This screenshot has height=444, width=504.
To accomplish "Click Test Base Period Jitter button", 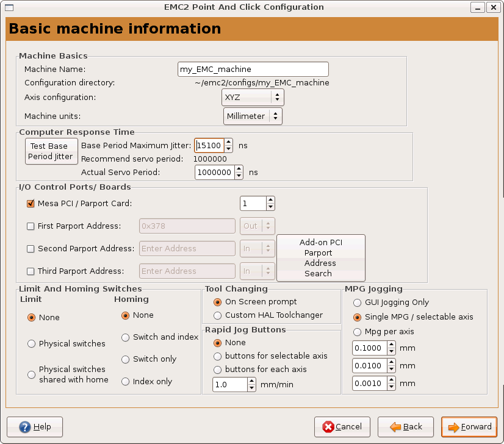I will point(51,151).
